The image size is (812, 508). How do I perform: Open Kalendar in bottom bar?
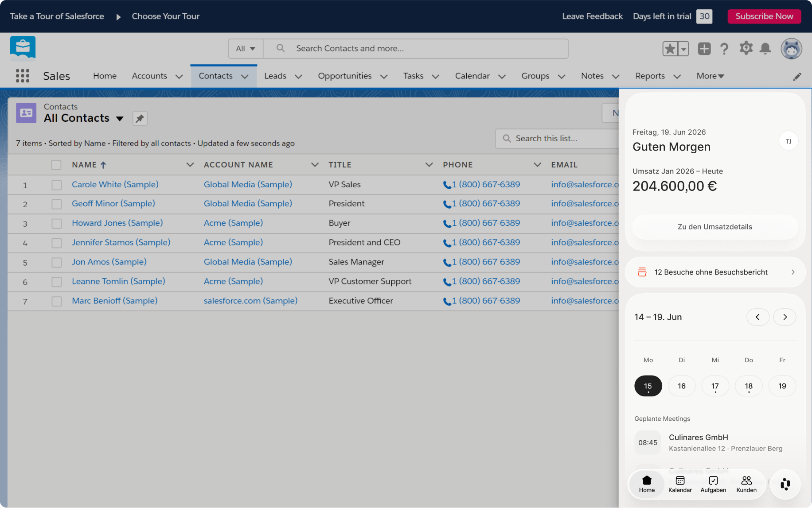click(x=680, y=484)
